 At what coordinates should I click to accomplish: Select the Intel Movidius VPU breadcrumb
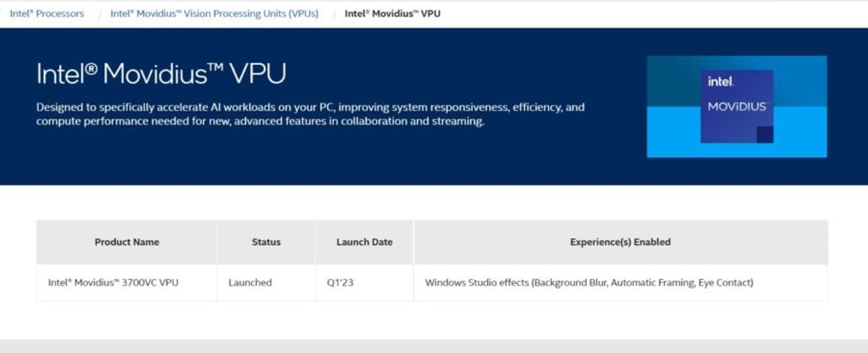click(392, 14)
